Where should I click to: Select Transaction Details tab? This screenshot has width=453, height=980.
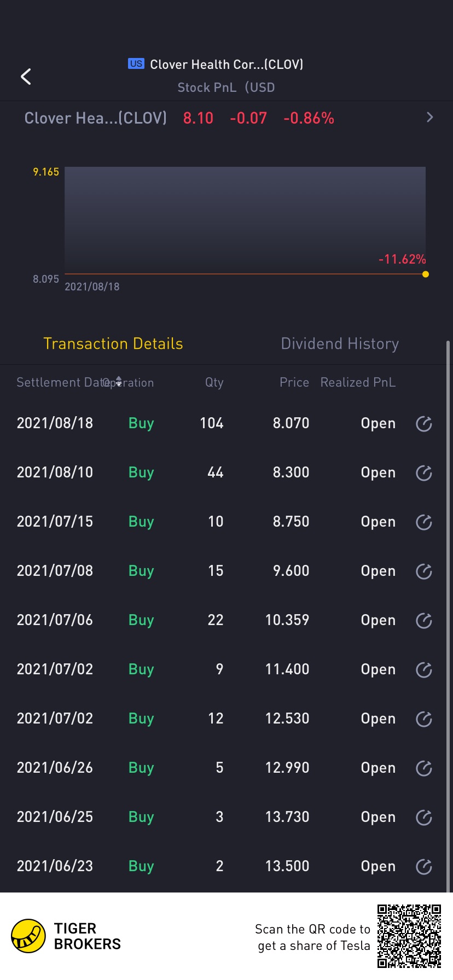[113, 344]
